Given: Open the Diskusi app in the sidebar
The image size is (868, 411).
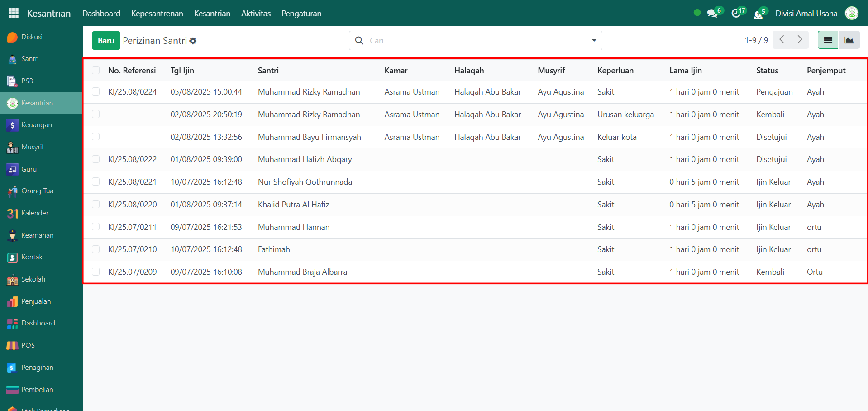Looking at the screenshot, I should (32, 37).
